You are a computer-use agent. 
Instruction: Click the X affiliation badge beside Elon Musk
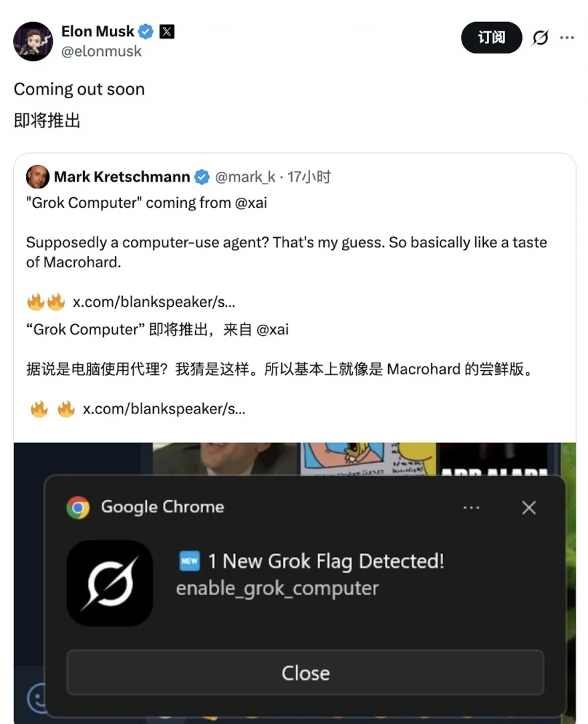click(167, 31)
